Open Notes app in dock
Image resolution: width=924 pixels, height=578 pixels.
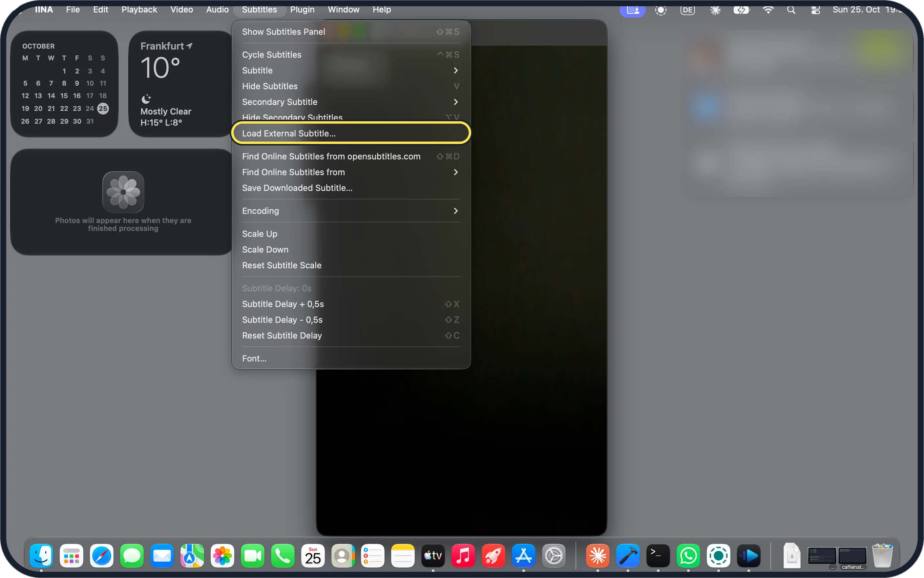point(403,555)
